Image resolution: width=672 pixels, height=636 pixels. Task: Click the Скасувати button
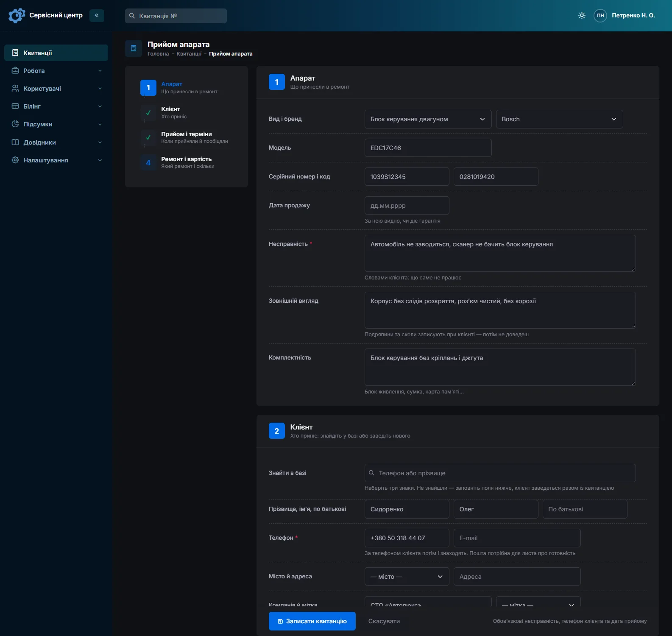coord(384,621)
